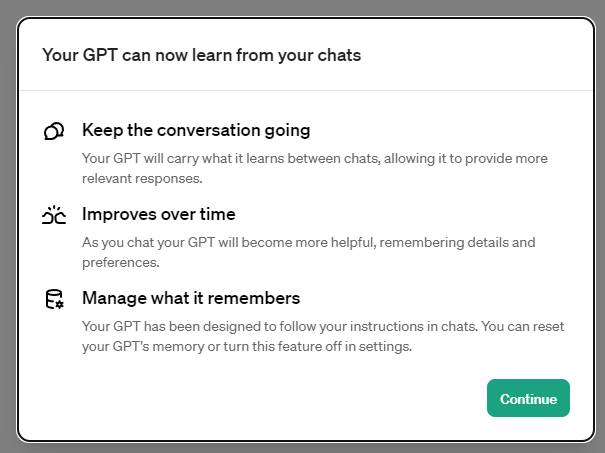Click the words relevant responses

[142, 179]
